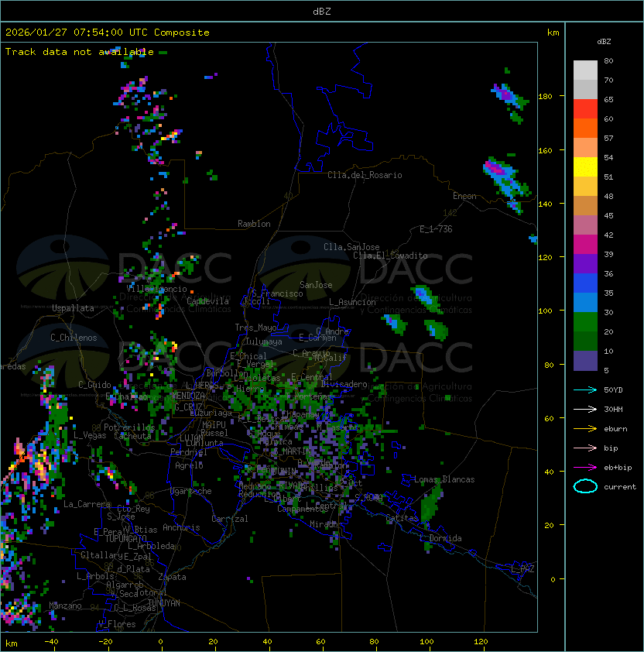Click the Lomas_Blancas place label
Image resolution: width=644 pixels, height=652 pixels.
(x=444, y=479)
